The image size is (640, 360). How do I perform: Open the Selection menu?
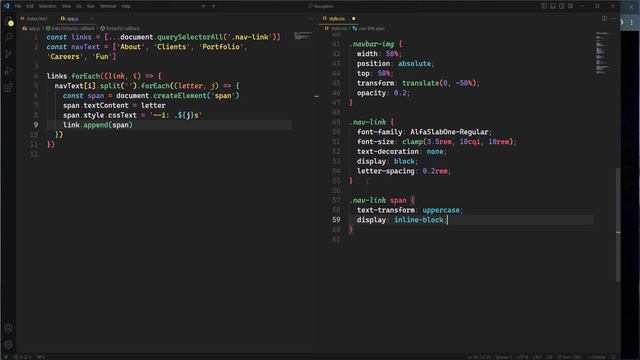(47, 6)
